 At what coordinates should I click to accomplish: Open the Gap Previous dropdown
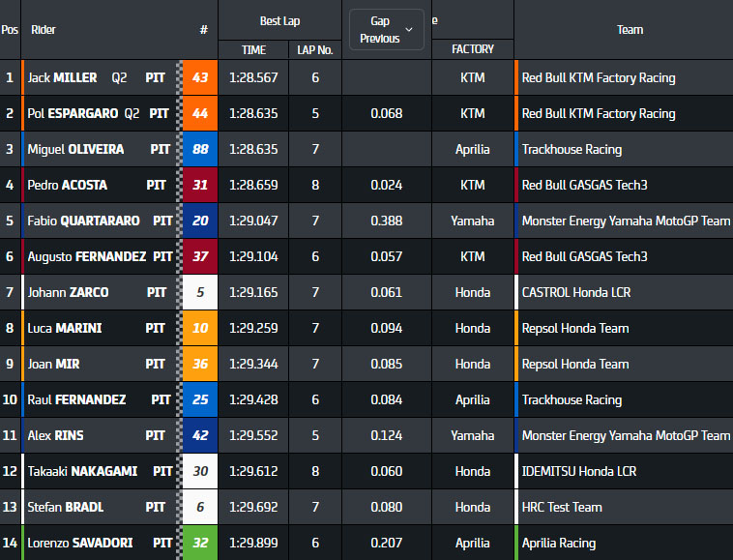[386, 29]
